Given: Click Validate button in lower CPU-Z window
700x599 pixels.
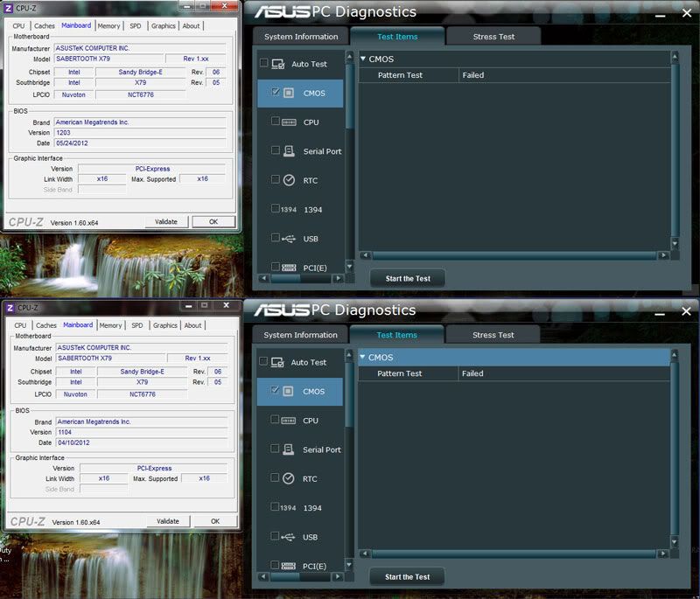Looking at the screenshot, I should coord(168,521).
